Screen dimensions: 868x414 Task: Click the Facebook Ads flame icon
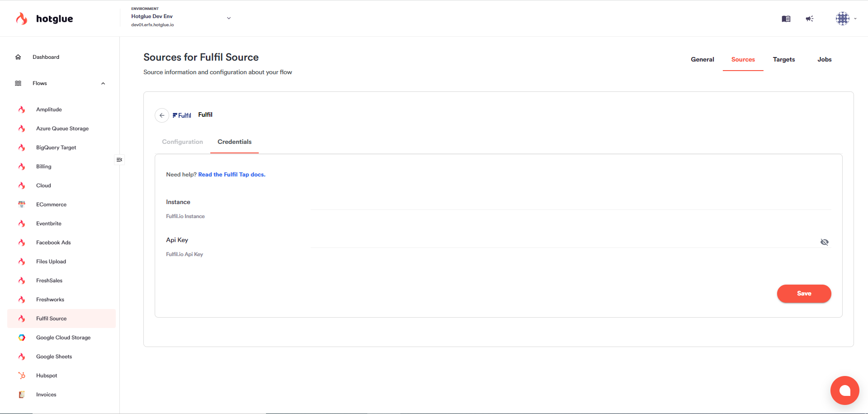(22, 243)
